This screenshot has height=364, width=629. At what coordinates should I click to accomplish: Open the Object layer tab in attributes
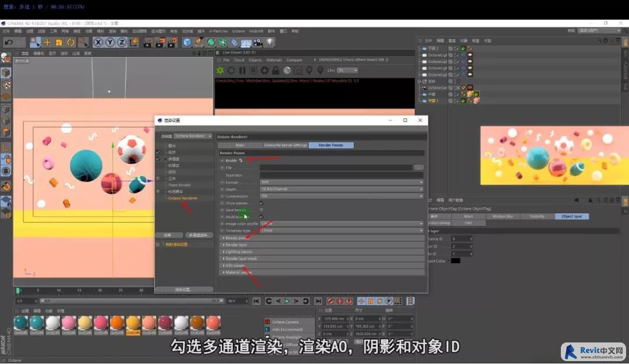[x=572, y=216]
